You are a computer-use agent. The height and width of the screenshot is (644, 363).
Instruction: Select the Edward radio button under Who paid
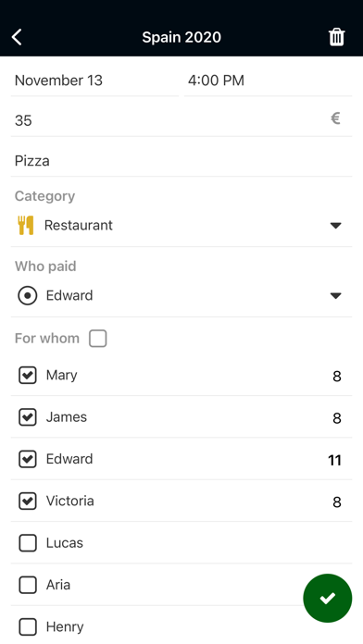28,296
